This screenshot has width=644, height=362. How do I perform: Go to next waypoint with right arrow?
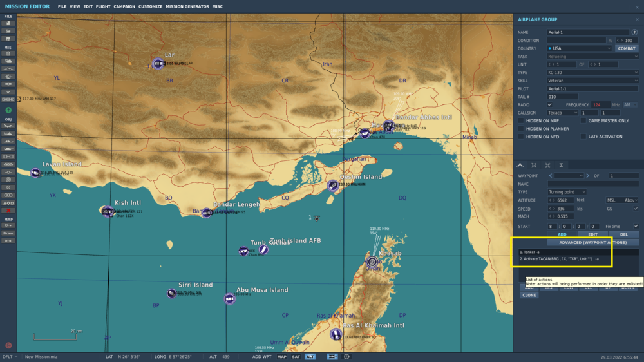click(x=588, y=176)
